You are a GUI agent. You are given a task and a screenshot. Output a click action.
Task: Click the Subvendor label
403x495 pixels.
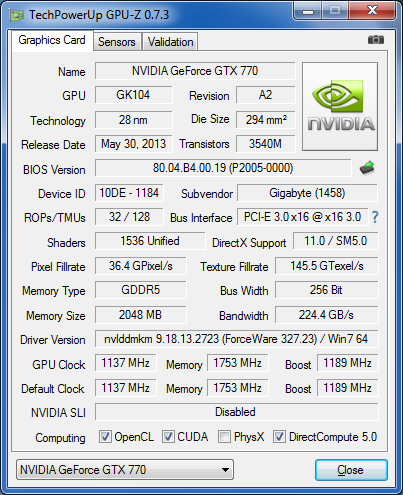[207, 194]
